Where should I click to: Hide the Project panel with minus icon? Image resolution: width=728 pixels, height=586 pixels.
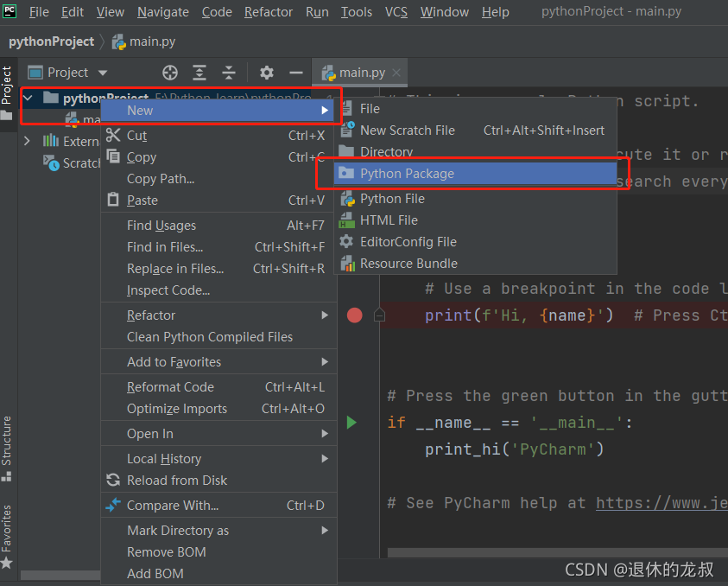(295, 73)
